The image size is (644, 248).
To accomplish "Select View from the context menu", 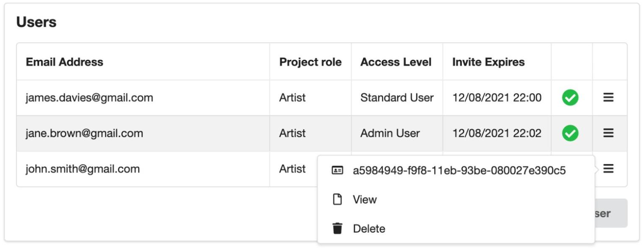I will click(x=365, y=200).
